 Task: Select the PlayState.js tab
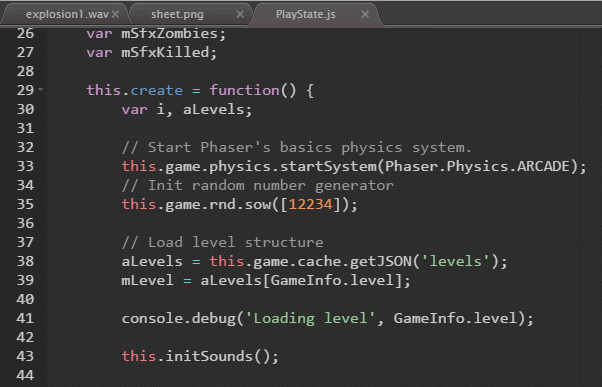(x=306, y=15)
